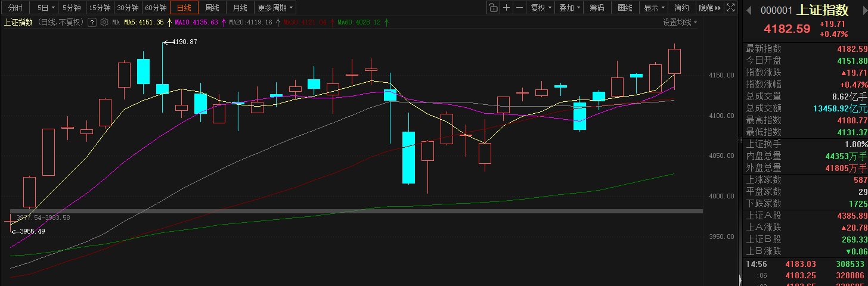868x286 pixels.
Task: Click the 隐藏 collapse panel button
Action: pos(710,8)
